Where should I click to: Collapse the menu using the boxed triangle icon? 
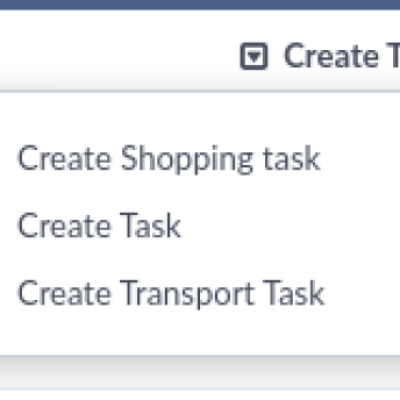click(x=254, y=56)
